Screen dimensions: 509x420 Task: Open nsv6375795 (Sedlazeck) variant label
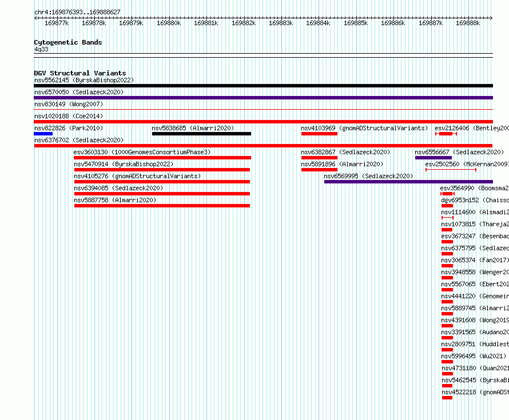click(x=475, y=248)
